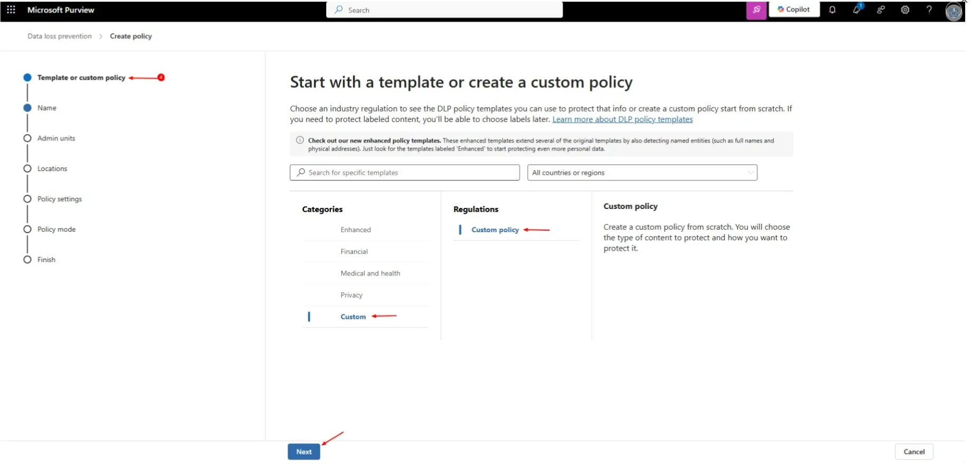Click the Custom policy description heading
The width and height of the screenshot is (980, 467).
[x=631, y=206]
